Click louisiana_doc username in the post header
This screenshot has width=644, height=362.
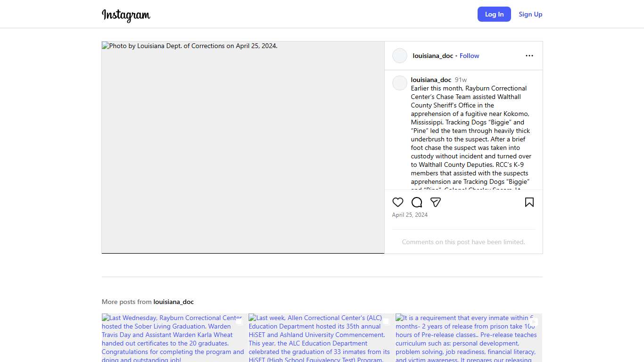(432, 56)
